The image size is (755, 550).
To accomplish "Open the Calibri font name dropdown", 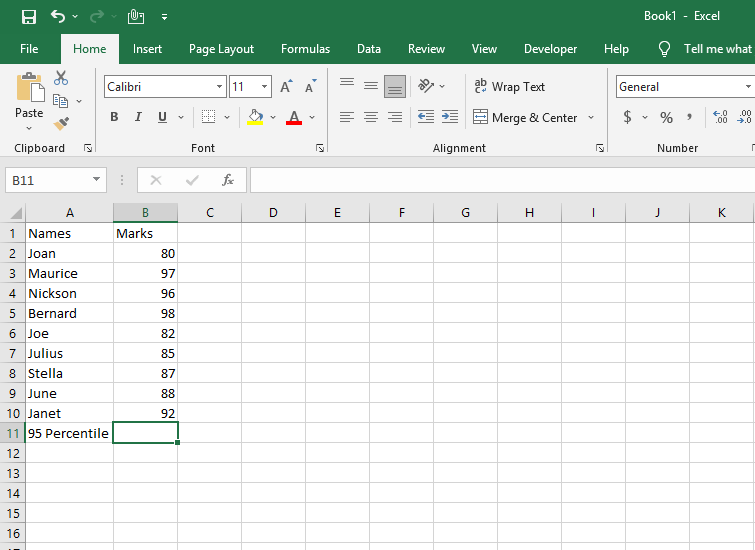I will click(220, 87).
